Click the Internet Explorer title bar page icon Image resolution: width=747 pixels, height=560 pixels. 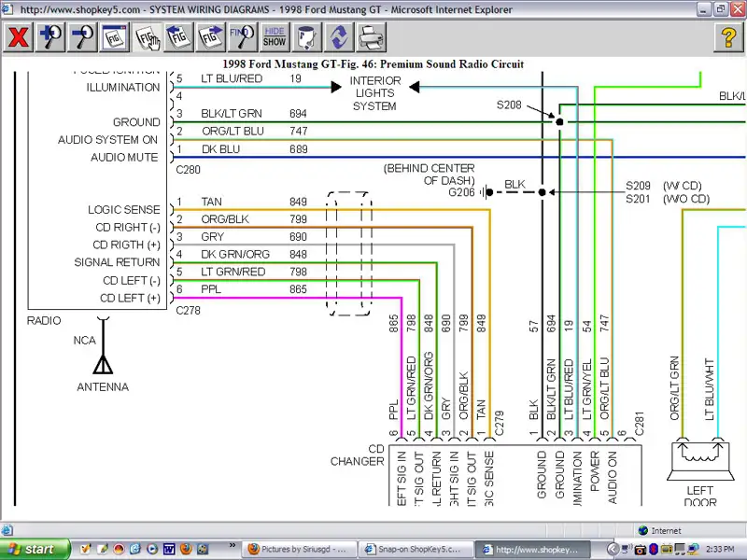pyautogui.click(x=7, y=9)
